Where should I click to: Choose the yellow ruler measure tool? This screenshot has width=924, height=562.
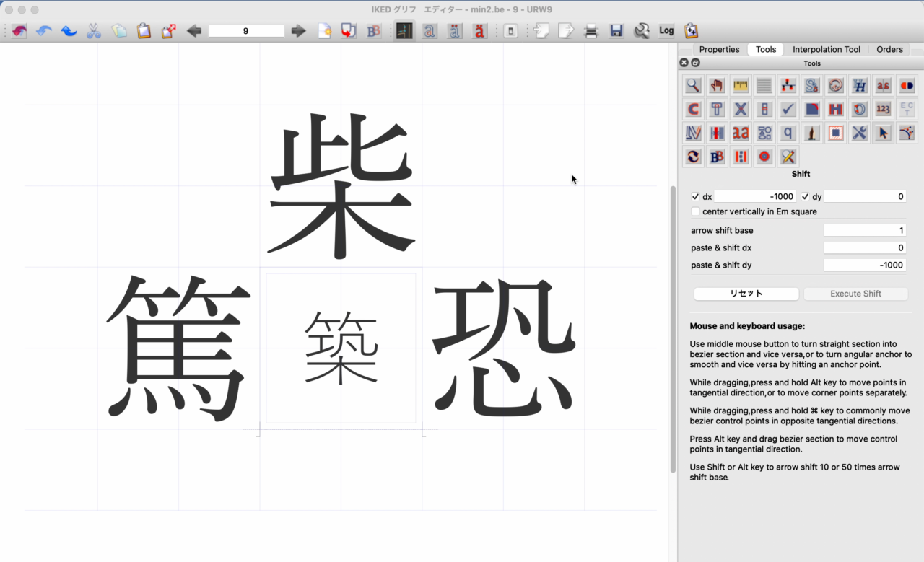(x=741, y=86)
